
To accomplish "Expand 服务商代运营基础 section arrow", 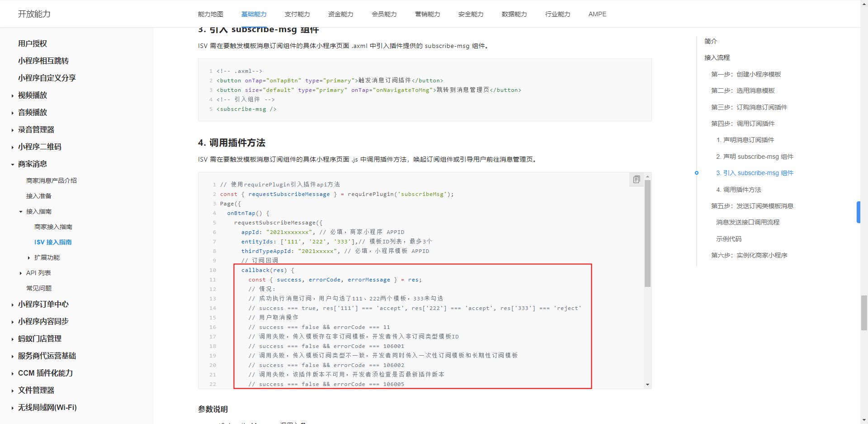I will pos(12,356).
